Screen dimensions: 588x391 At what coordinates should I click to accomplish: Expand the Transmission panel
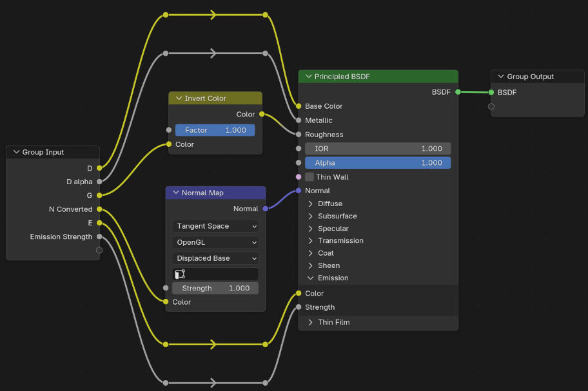click(310, 240)
